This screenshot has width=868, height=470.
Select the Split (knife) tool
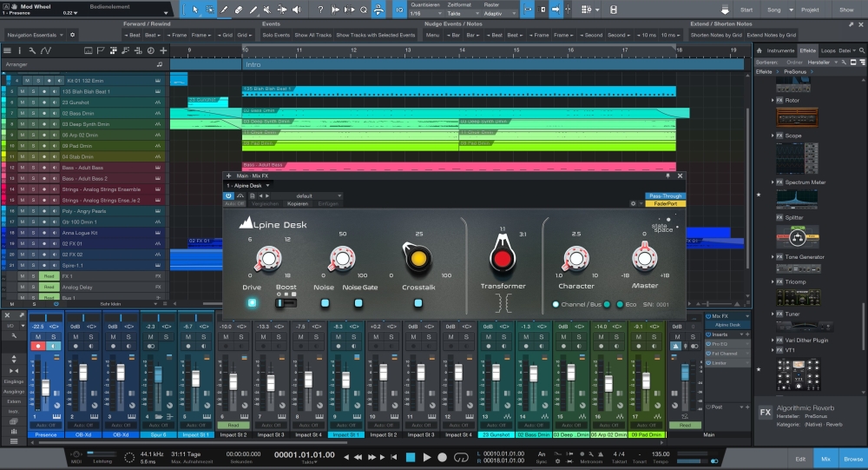pyautogui.click(x=224, y=10)
